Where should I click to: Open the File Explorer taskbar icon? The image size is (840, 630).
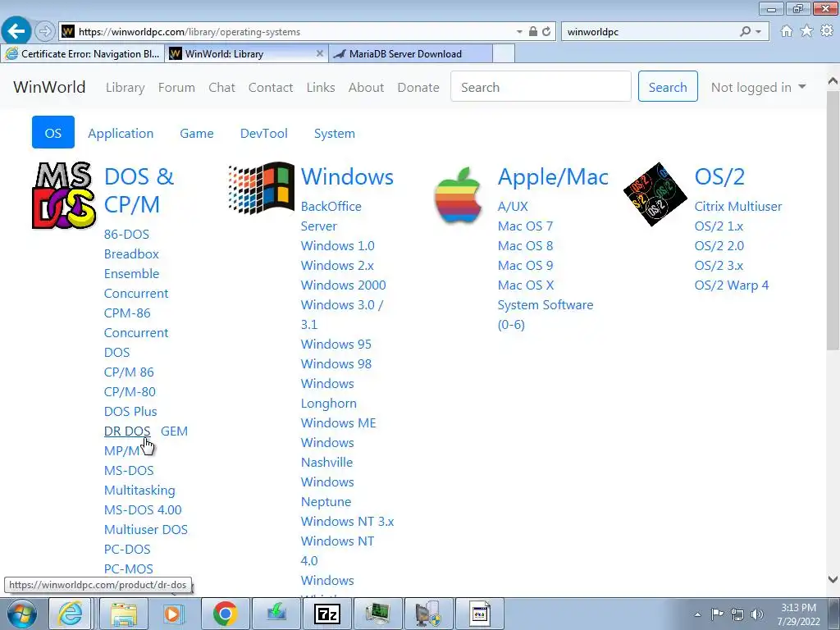[124, 614]
